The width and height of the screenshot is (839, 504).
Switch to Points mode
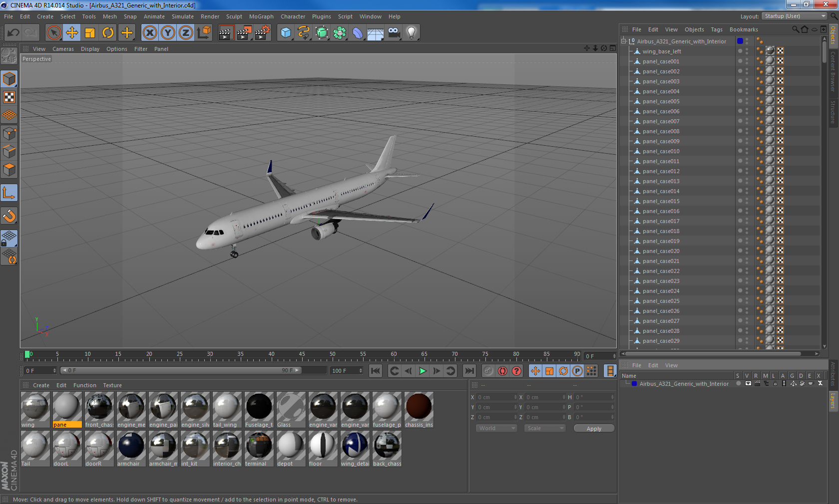pyautogui.click(x=9, y=134)
